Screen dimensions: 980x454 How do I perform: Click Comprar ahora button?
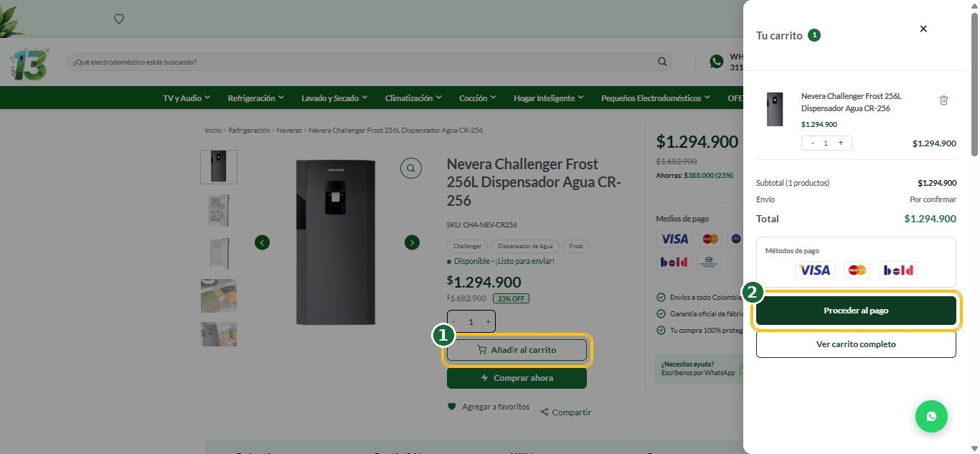coord(517,378)
